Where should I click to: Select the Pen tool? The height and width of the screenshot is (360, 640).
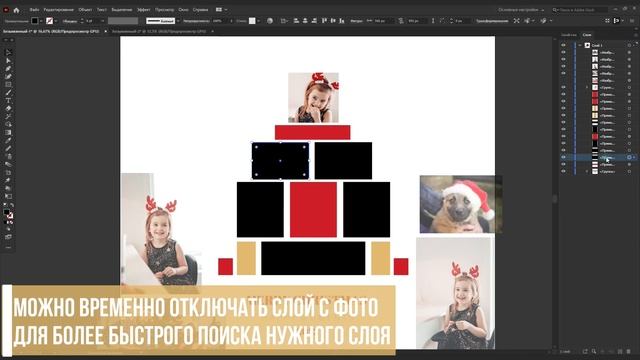pyautogui.click(x=8, y=69)
